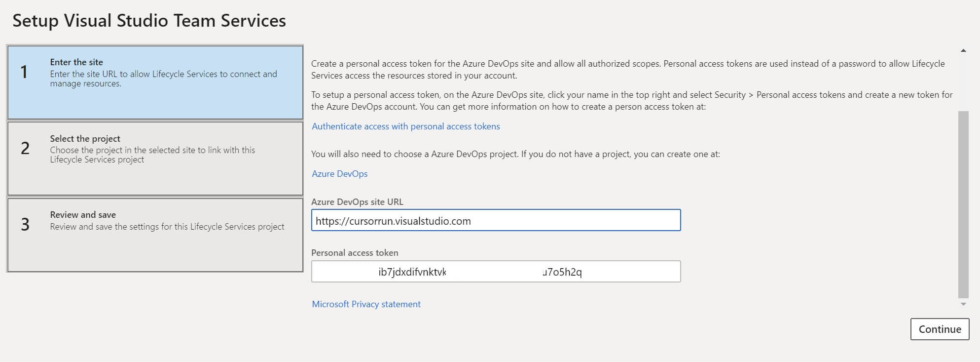Image resolution: width=980 pixels, height=362 pixels.
Task: Click the step number 3 indicator
Action: point(25,225)
